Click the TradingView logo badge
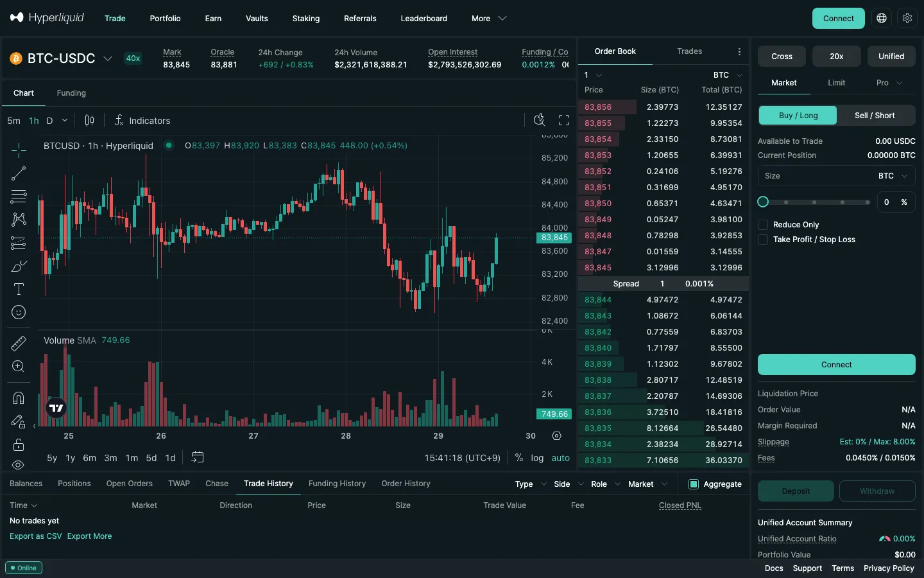924x578 pixels. 56,408
